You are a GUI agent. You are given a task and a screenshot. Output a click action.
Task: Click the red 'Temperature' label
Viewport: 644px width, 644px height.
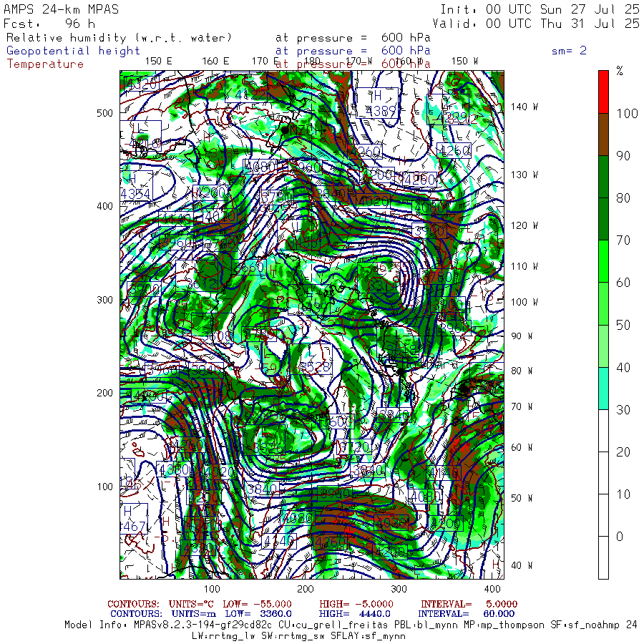point(45,64)
